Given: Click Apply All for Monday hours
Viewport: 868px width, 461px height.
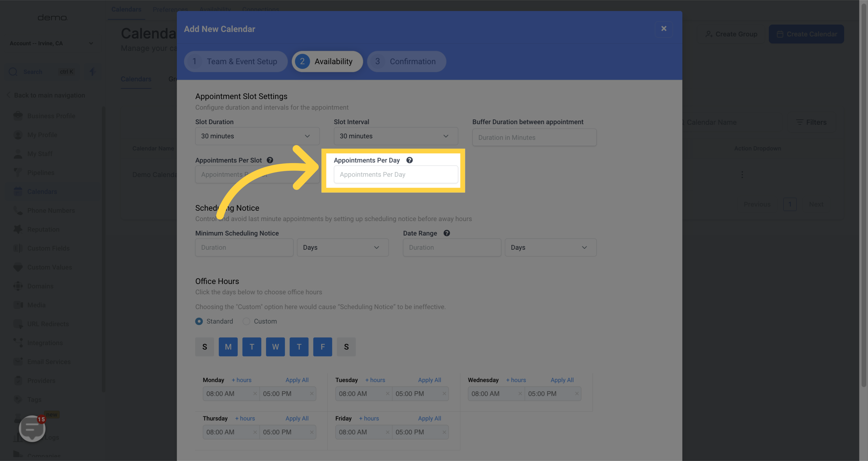Looking at the screenshot, I should pos(297,380).
